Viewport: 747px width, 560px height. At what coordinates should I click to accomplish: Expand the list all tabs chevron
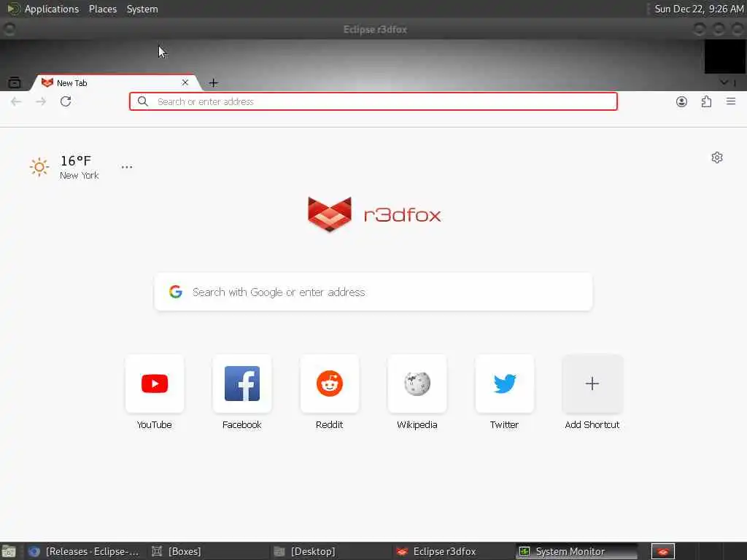click(x=724, y=82)
